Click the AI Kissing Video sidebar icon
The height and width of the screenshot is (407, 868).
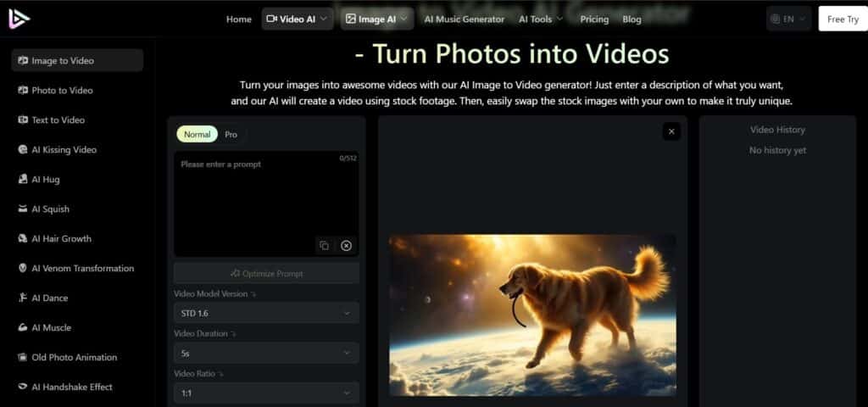(x=24, y=150)
